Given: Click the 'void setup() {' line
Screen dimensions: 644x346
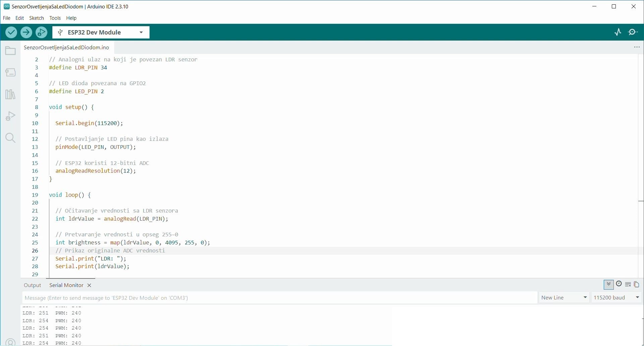Looking at the screenshot, I should [71, 107].
